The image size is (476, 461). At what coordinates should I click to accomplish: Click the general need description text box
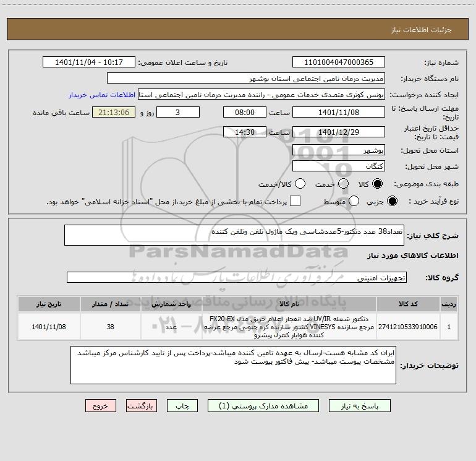[234, 235]
